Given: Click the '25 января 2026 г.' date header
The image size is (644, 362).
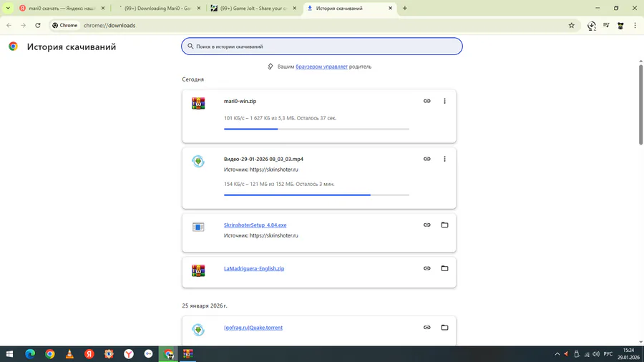Looking at the screenshot, I should (x=205, y=305).
